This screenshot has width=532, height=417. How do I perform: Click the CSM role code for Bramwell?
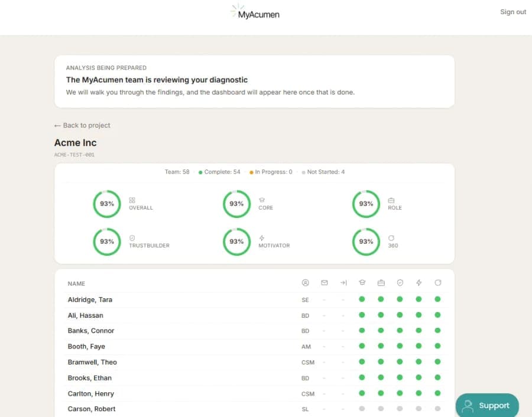coord(308,363)
